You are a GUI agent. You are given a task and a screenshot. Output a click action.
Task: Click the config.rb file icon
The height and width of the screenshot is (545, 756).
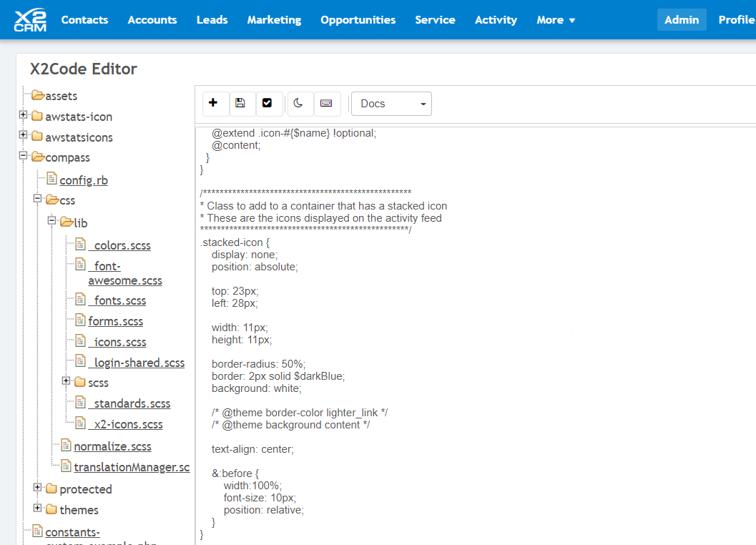coord(52,179)
